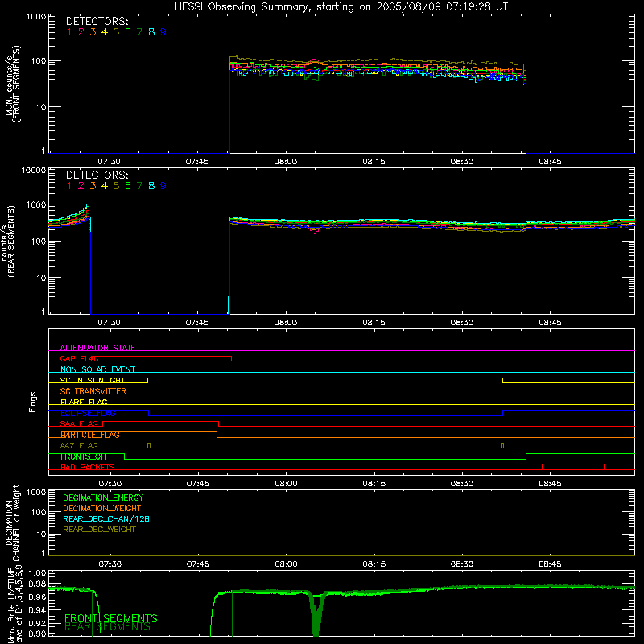The image size is (644, 644).
Task: Click the 08:00 tick label under the front segments plot
Action: [286, 162]
